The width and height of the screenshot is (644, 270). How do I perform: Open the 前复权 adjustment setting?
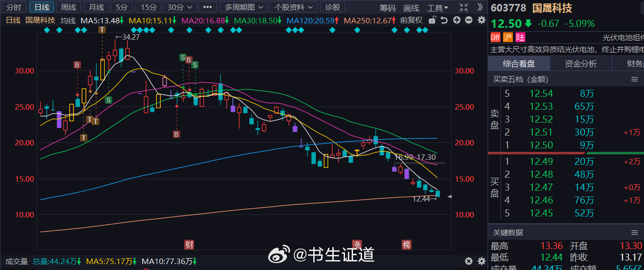[411, 20]
